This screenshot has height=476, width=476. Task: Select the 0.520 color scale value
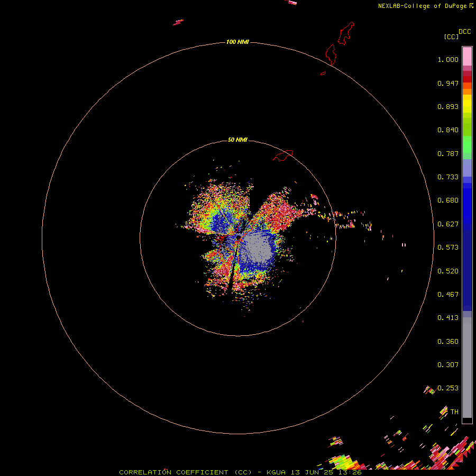(448, 271)
